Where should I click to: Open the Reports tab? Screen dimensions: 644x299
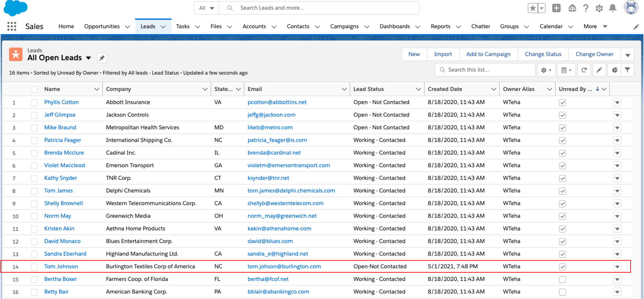[440, 26]
